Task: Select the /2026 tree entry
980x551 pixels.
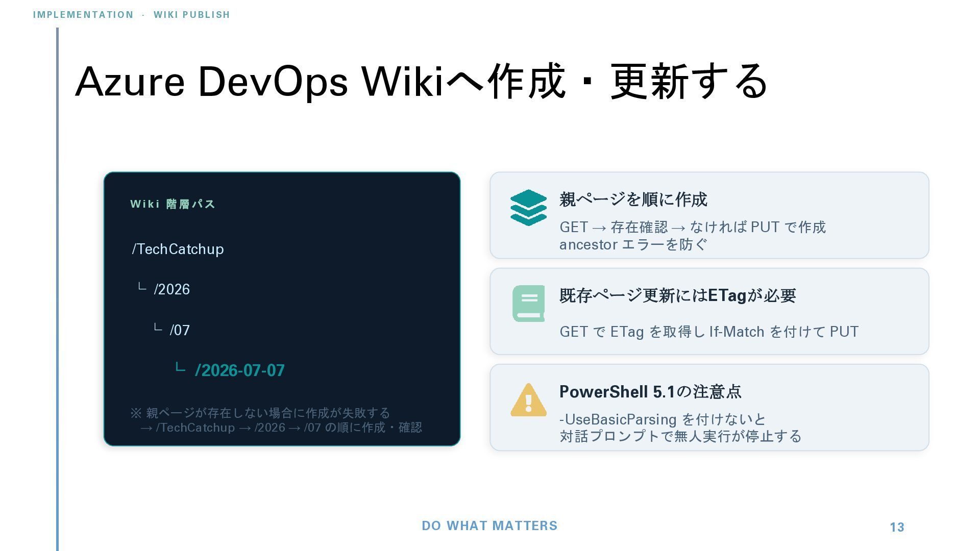Action: (171, 289)
